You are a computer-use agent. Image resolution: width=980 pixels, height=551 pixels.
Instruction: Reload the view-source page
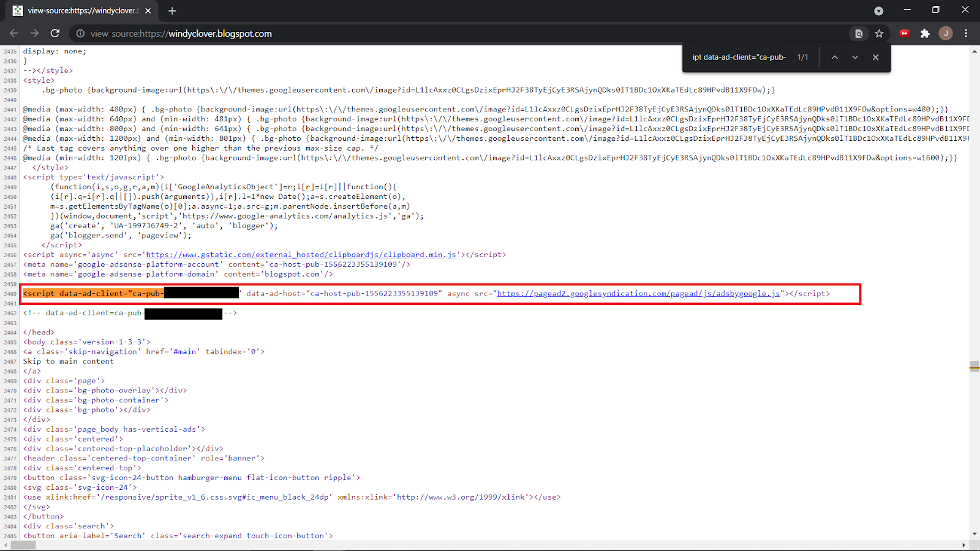click(55, 33)
